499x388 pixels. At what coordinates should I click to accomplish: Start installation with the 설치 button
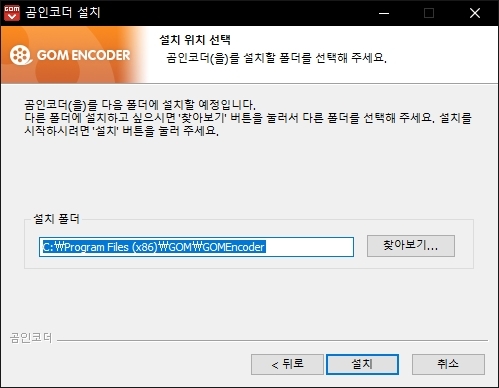362,364
